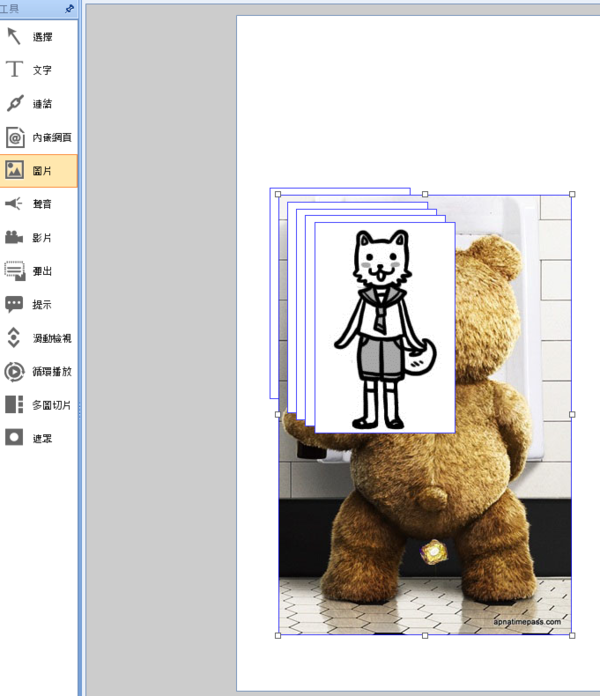Click the 遮罩 mask tool

pyautogui.click(x=38, y=438)
